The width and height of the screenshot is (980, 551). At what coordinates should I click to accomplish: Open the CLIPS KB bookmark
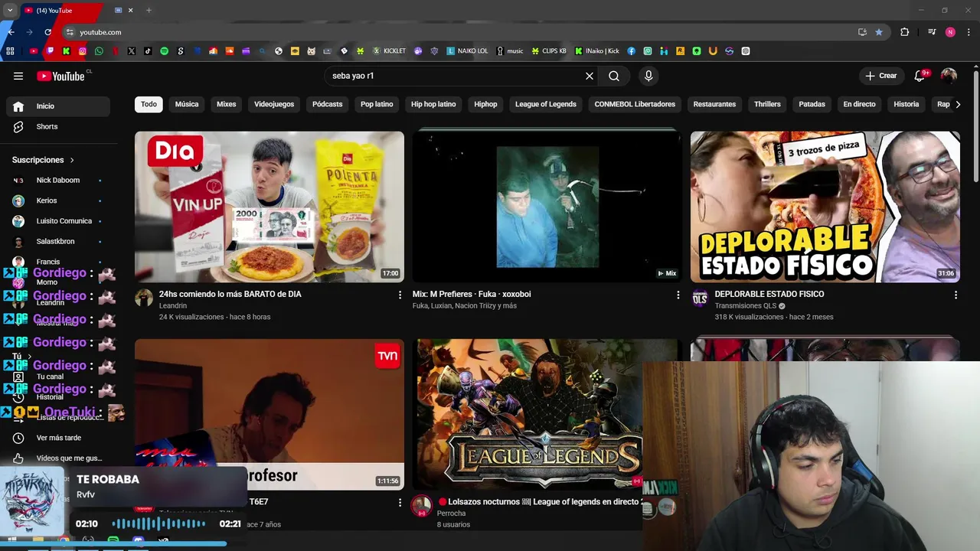(x=549, y=51)
